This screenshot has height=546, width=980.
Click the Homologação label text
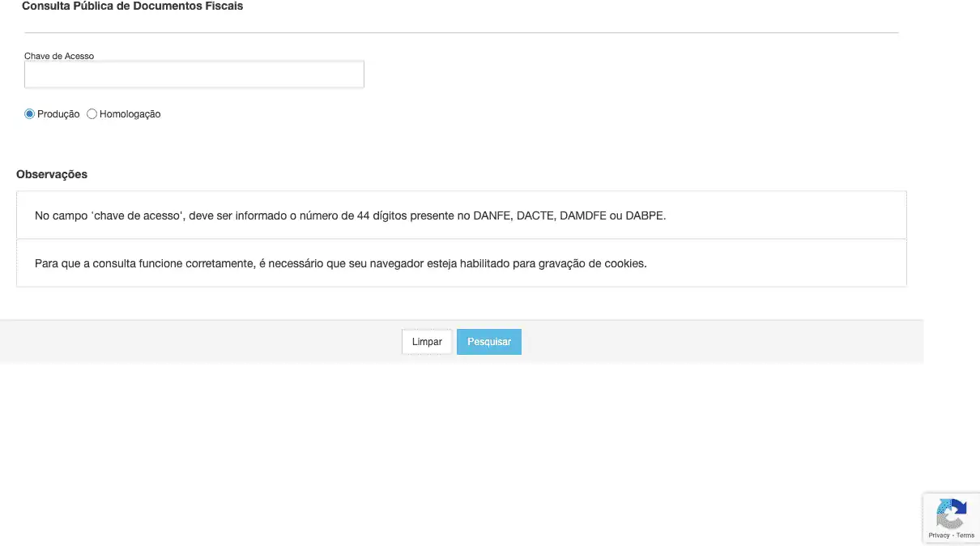point(130,114)
